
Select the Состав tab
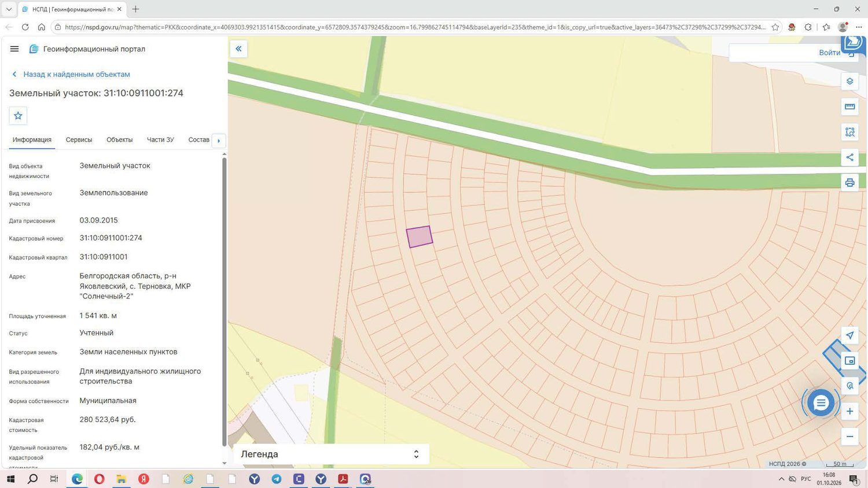click(x=198, y=140)
